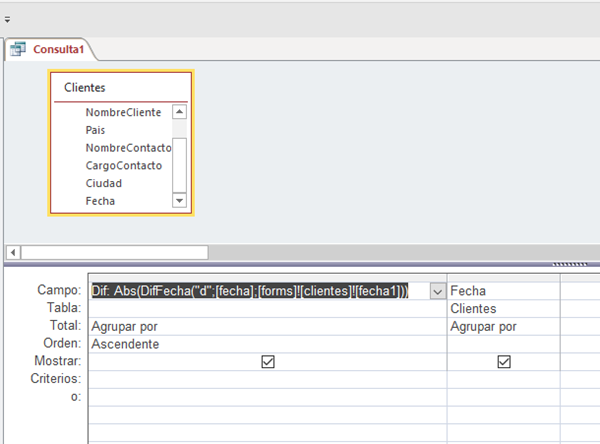Click the horizontal scrollbar thumb

[114, 252]
